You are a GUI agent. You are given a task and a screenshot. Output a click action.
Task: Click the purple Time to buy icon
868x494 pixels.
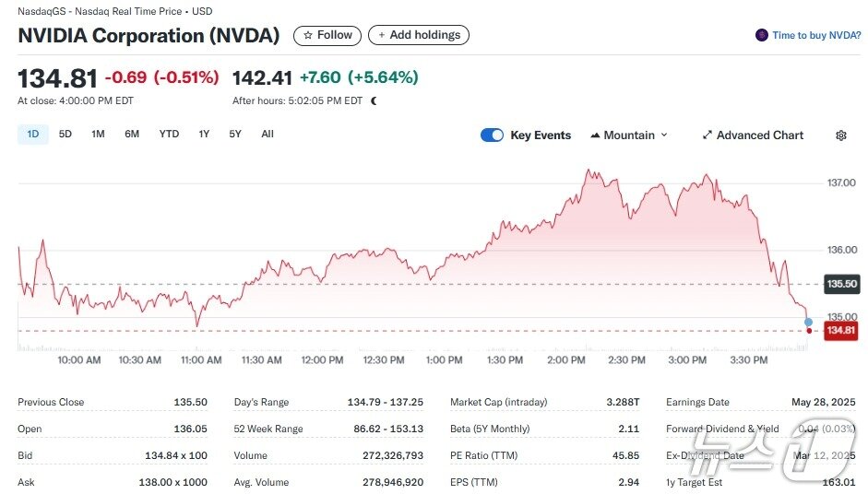761,35
